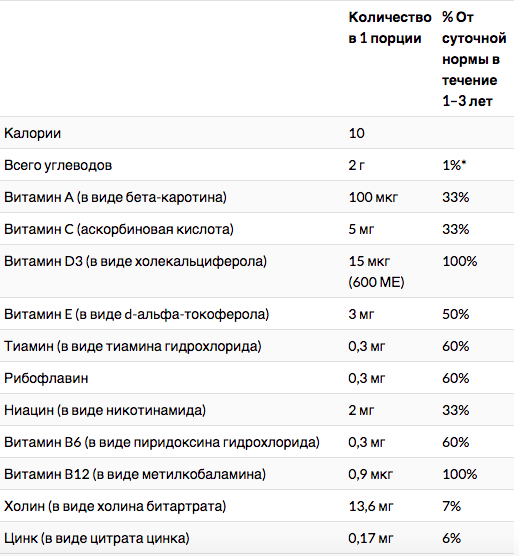
Task: Click the Калории row label
Action: (32, 133)
